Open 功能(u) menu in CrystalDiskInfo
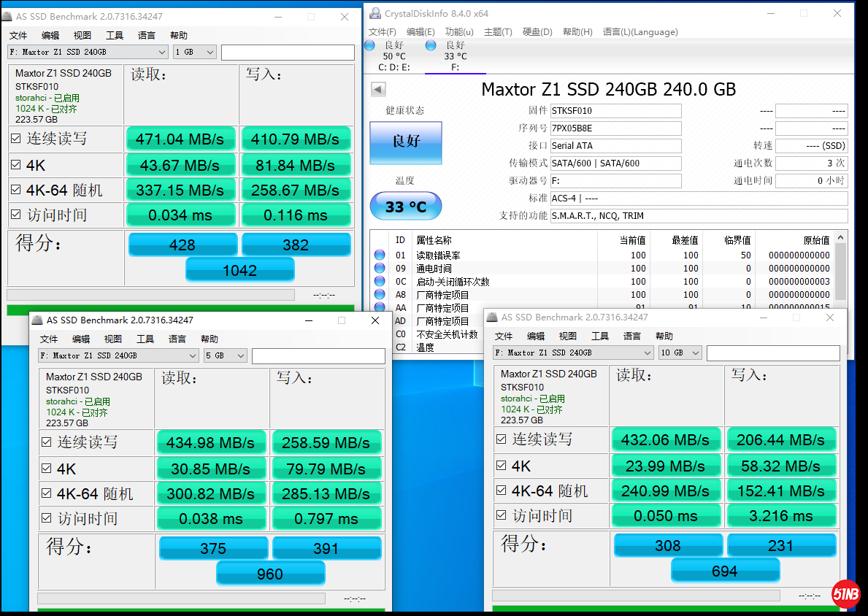 point(458,32)
